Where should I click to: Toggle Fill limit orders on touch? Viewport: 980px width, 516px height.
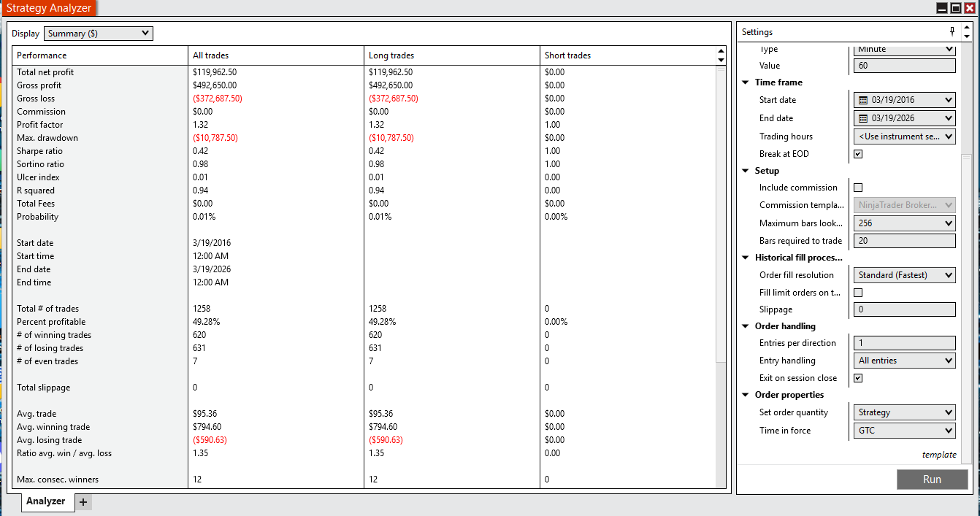[x=858, y=292]
